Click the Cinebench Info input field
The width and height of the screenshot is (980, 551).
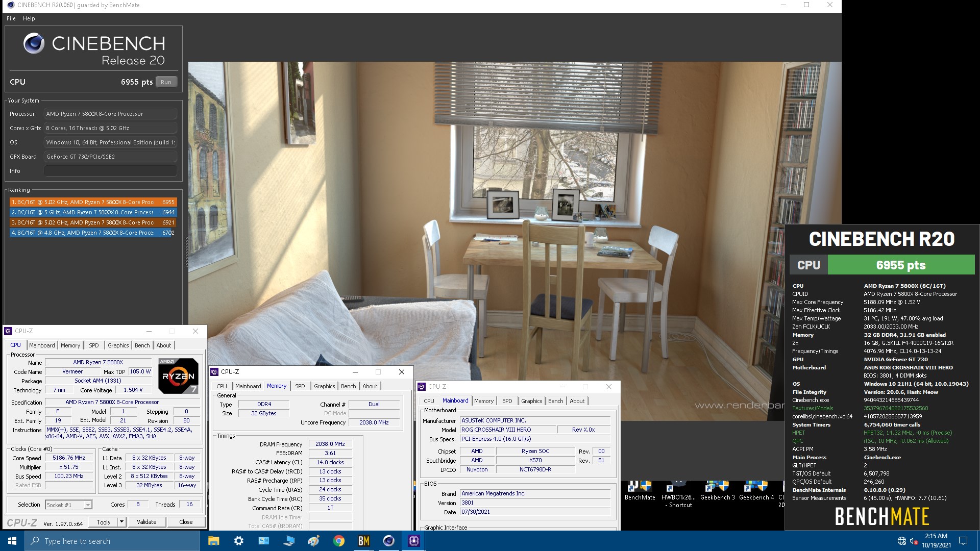tap(110, 171)
